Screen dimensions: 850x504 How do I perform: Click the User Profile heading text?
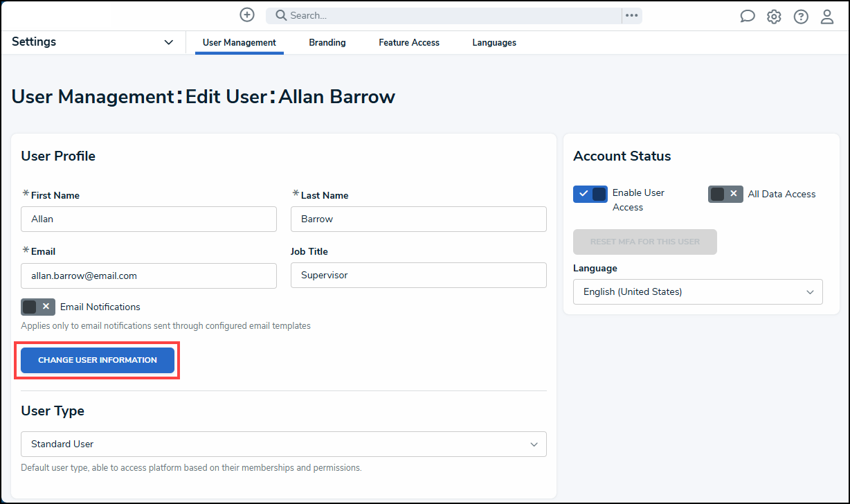click(x=58, y=156)
